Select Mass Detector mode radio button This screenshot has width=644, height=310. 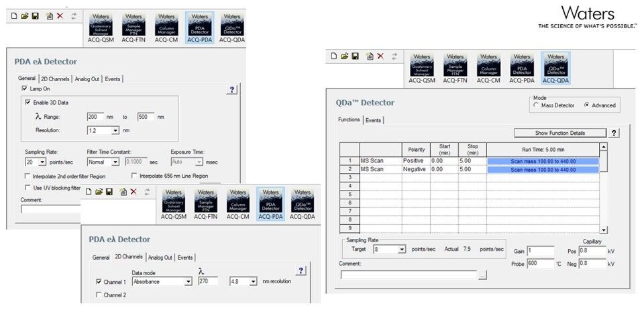pyautogui.click(x=536, y=105)
